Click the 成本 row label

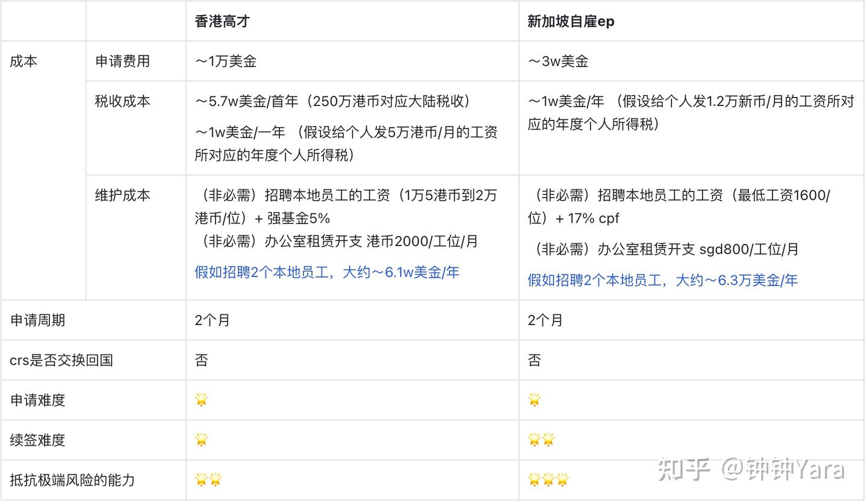coord(23,61)
